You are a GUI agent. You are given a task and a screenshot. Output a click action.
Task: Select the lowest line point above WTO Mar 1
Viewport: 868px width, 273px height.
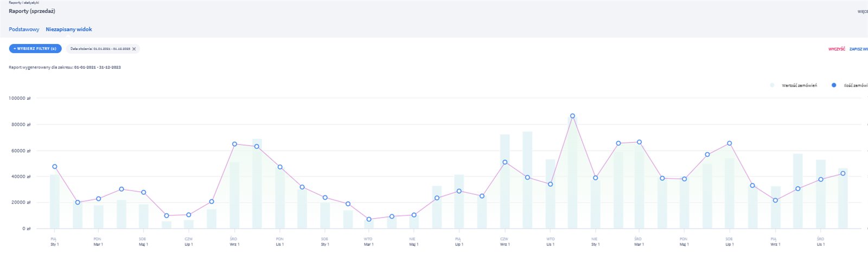coord(369,219)
